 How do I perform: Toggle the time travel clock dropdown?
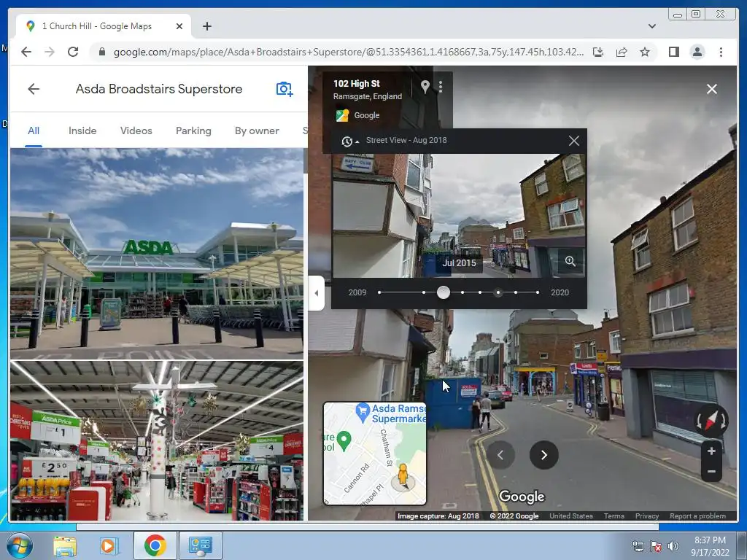point(349,141)
